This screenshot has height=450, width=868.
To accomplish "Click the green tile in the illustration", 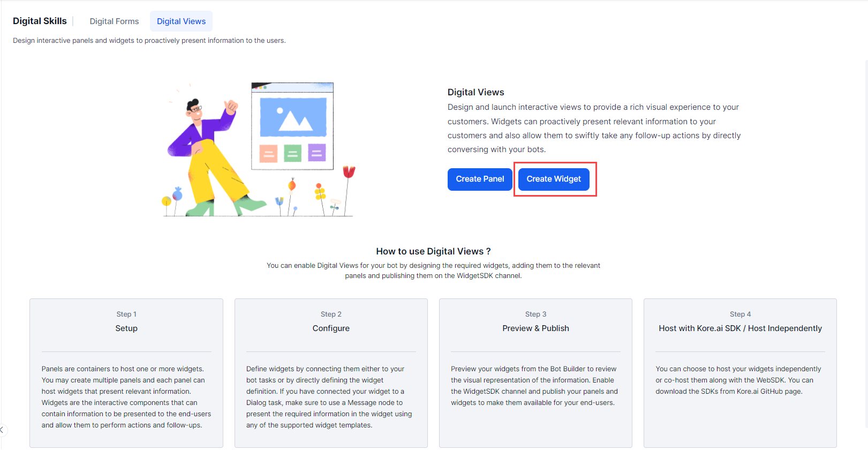I will (292, 154).
